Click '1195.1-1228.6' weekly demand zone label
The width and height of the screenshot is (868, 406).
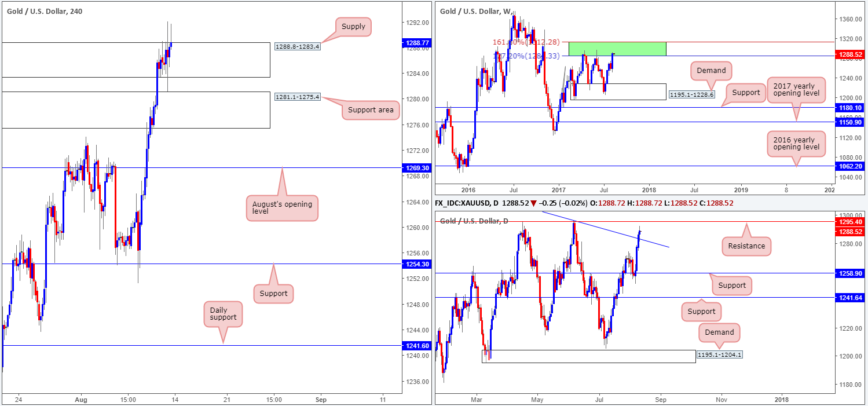[691, 94]
